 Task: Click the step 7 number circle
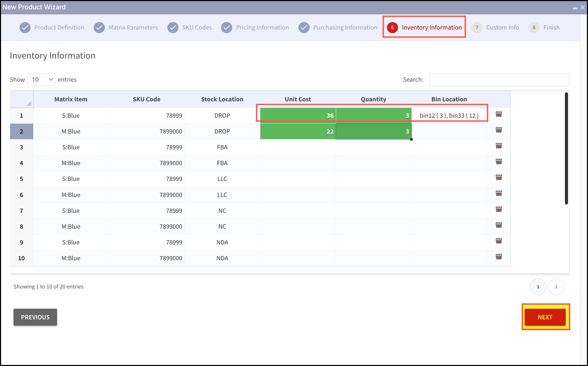[x=477, y=27]
